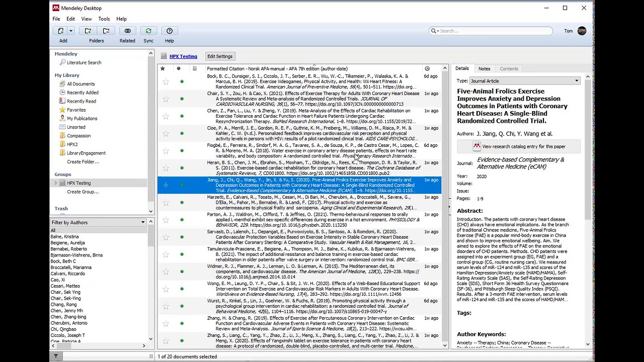The width and height of the screenshot is (644, 362).
Task: Click the Edit Settings button
Action: coord(220,56)
